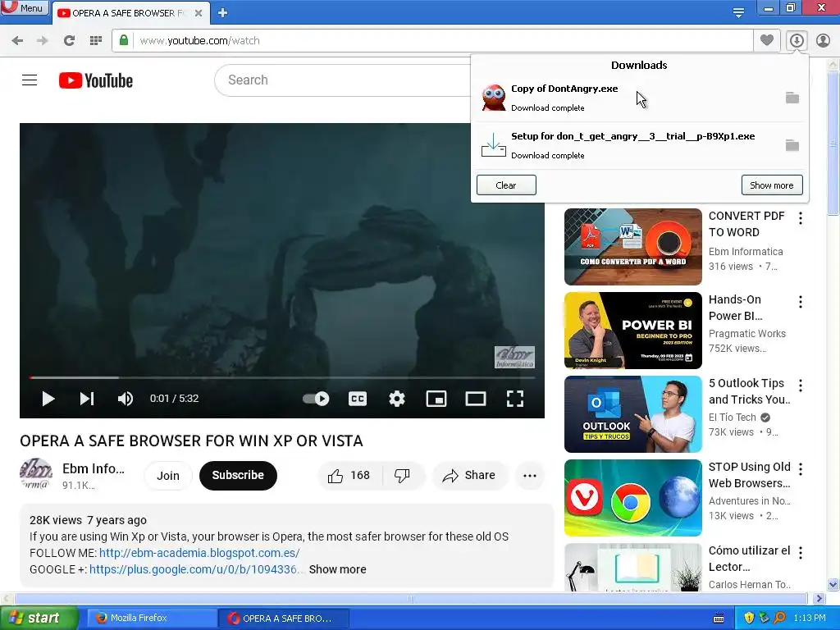Go forward to next page
The image size is (840, 630).
point(43,41)
